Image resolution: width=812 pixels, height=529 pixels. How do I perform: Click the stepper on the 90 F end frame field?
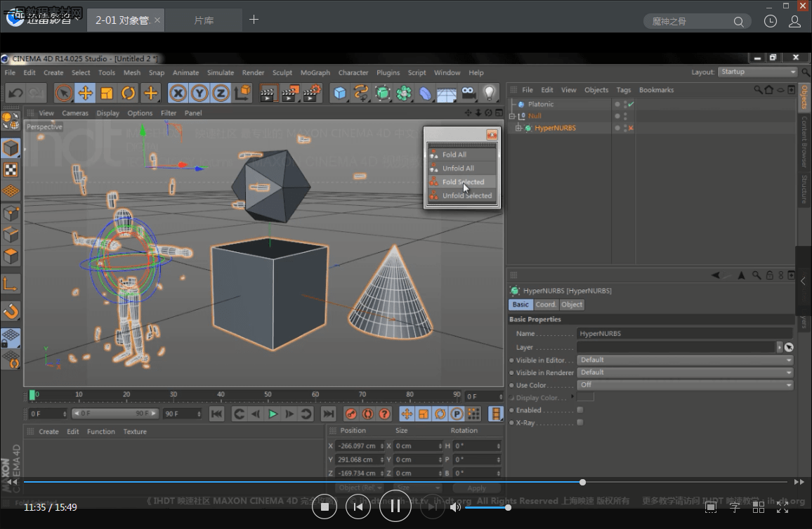(198, 414)
